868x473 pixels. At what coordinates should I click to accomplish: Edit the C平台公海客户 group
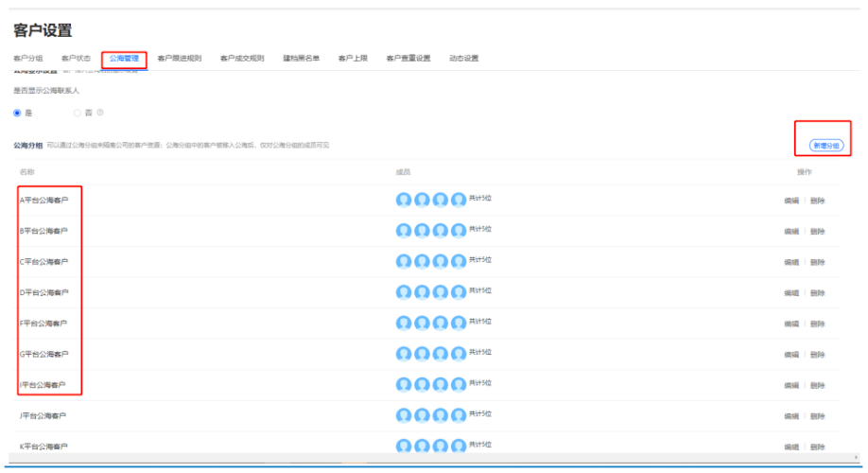coord(791,262)
